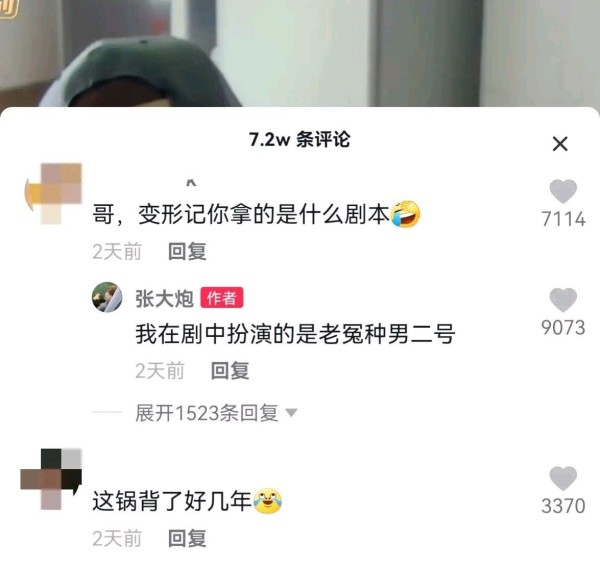Tap the 7.2w 条评论 header title
The height and width of the screenshot is (568, 600).
(x=299, y=139)
